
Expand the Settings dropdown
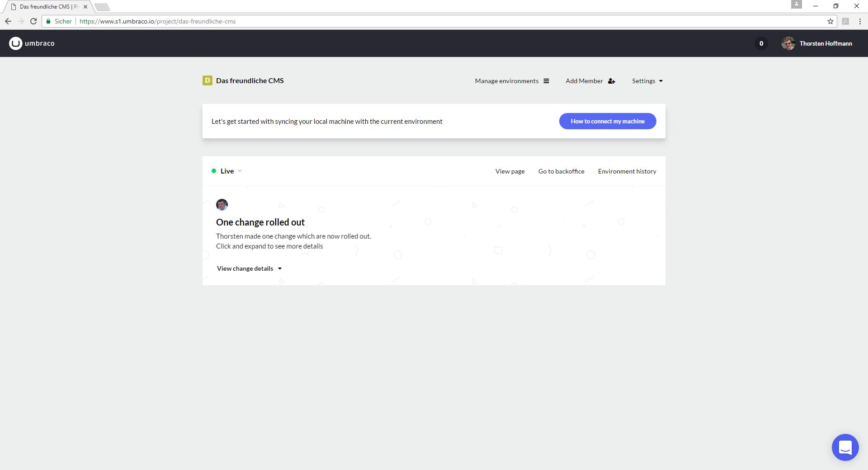[x=647, y=81]
